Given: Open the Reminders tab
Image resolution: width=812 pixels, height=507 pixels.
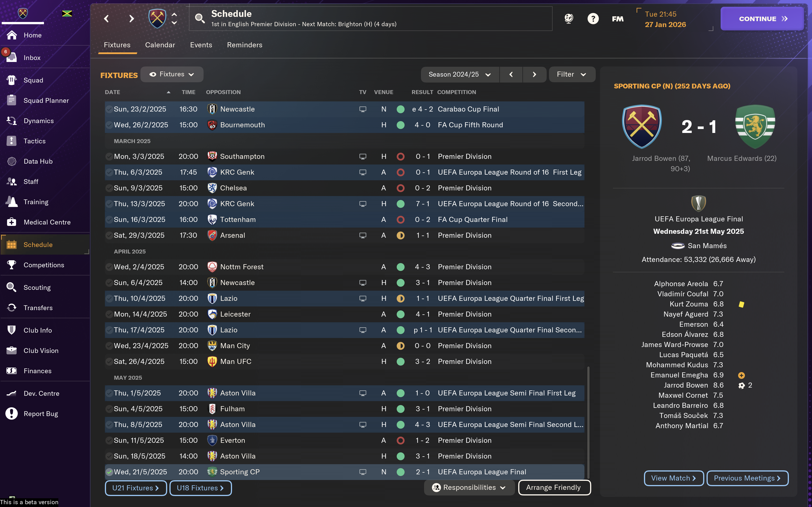Looking at the screenshot, I should tap(245, 45).
